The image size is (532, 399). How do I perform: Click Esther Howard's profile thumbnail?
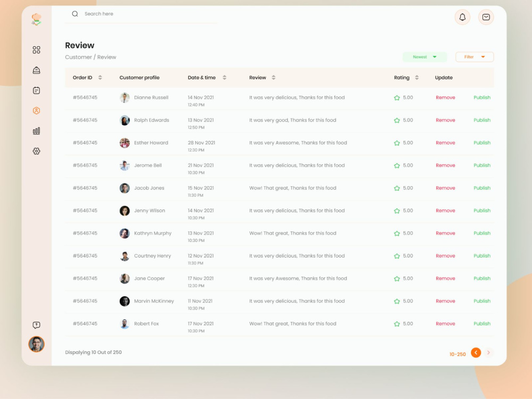(124, 143)
